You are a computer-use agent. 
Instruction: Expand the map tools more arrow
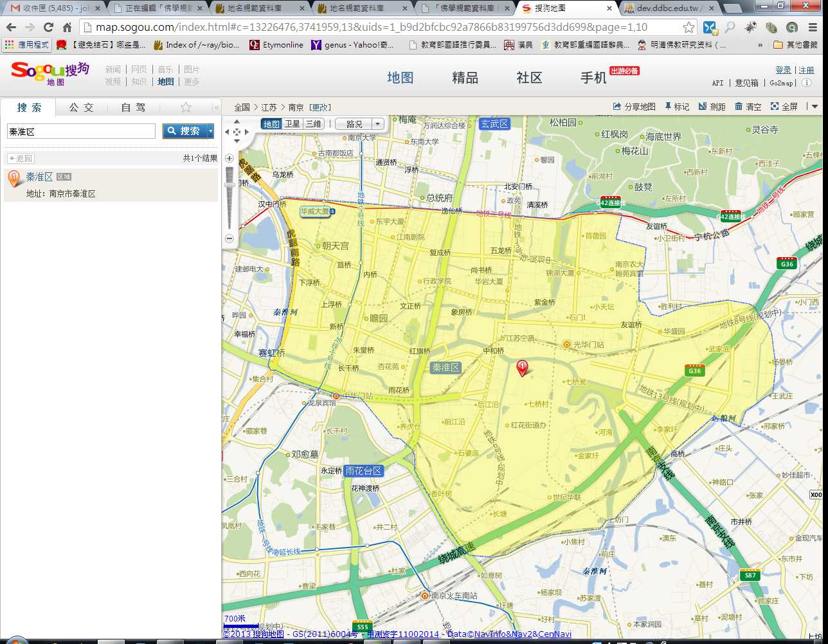[815, 107]
